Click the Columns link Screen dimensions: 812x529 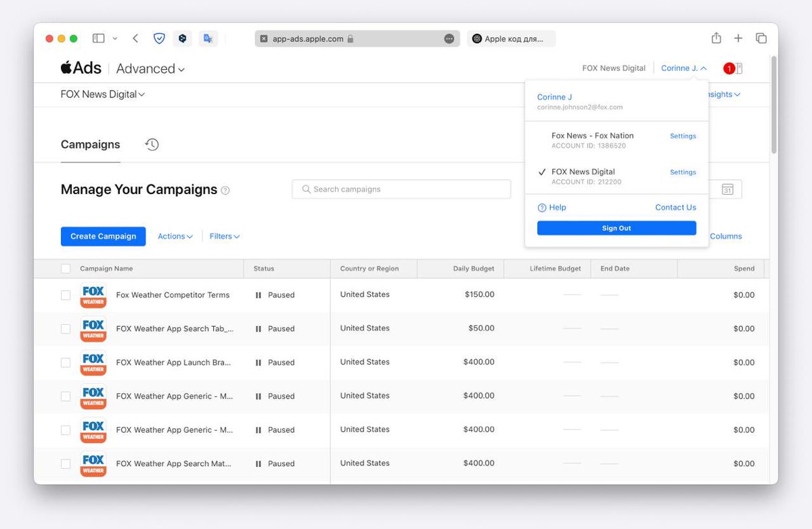[x=725, y=236]
